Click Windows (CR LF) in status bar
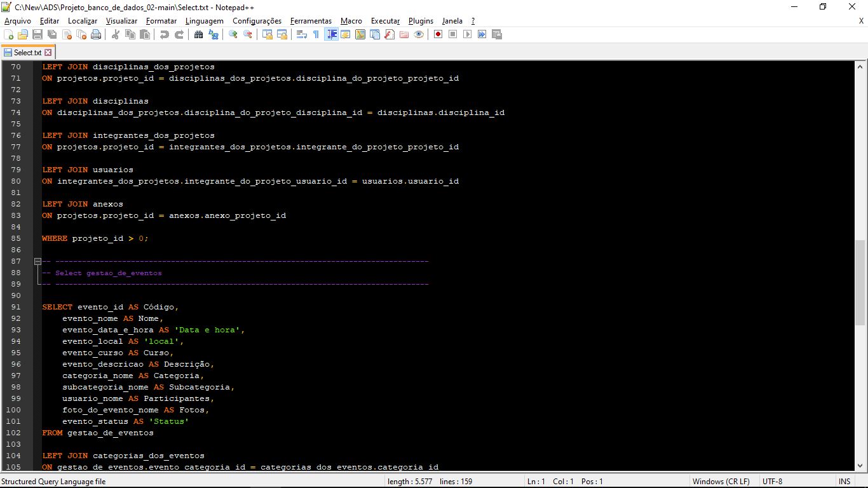This screenshot has height=488, width=868. (x=721, y=482)
